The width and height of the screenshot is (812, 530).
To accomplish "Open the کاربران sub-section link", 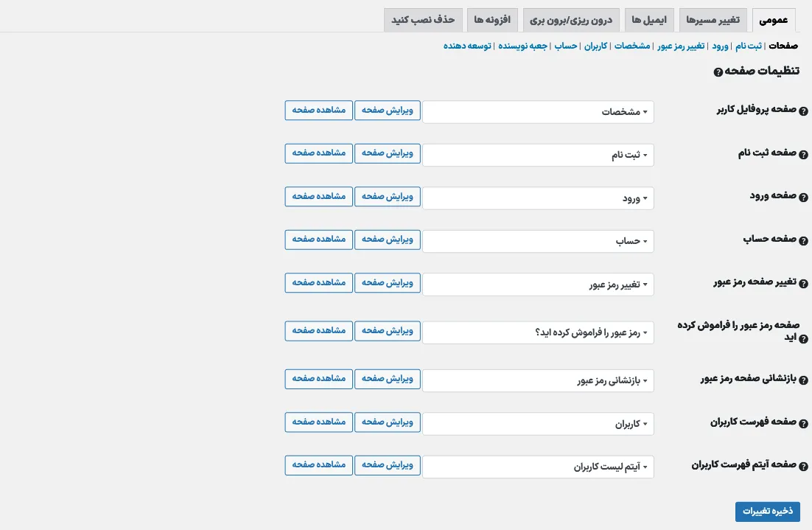I will pyautogui.click(x=595, y=46).
